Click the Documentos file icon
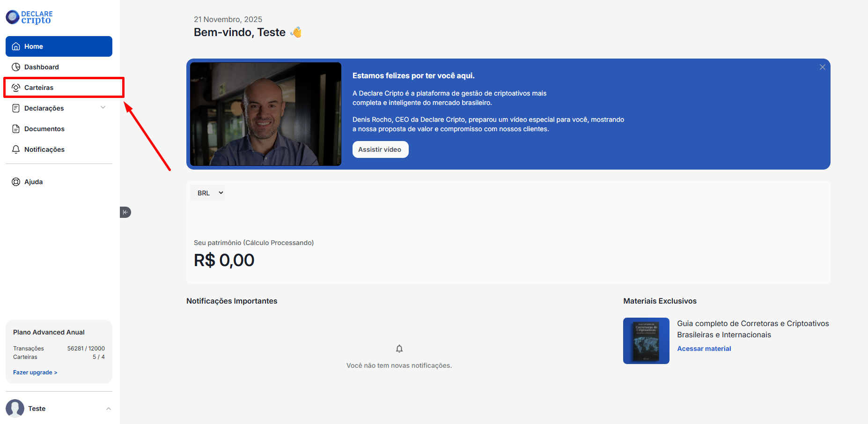 (16, 129)
